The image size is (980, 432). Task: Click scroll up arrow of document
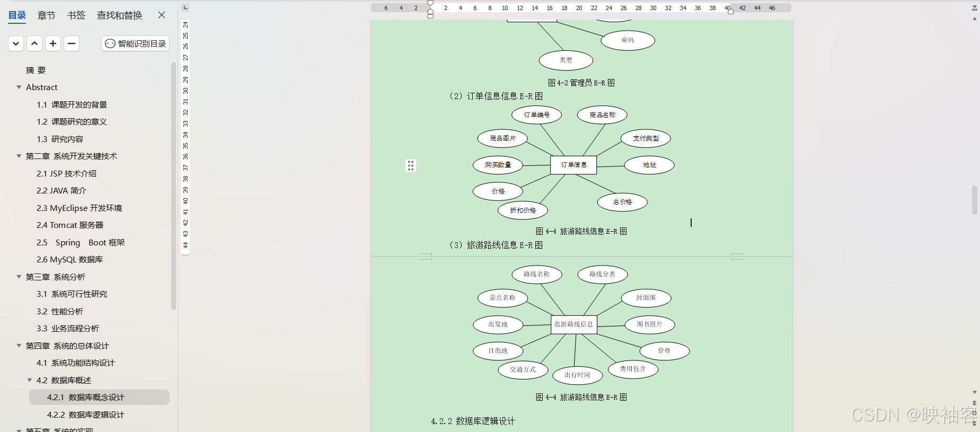tap(974, 19)
